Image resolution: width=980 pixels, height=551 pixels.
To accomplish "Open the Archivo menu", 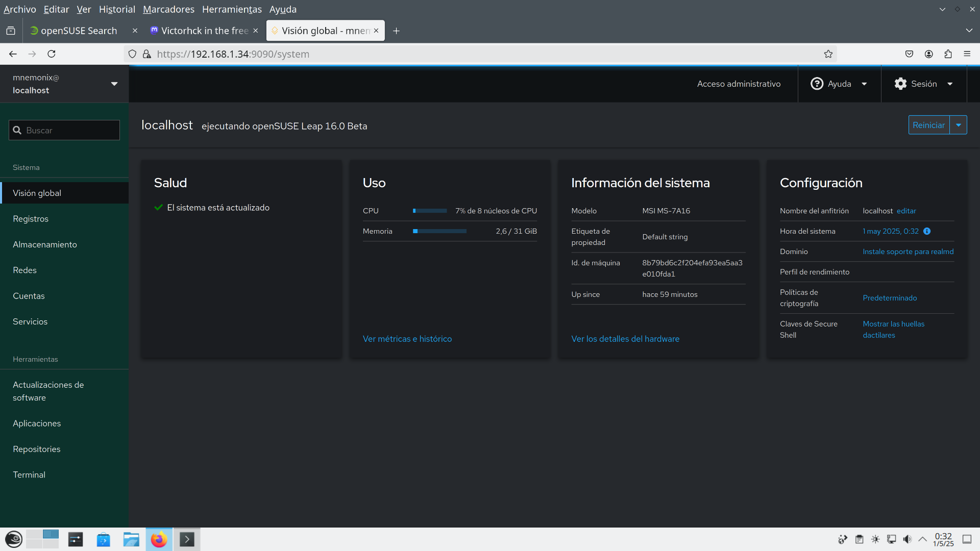I will (20, 9).
